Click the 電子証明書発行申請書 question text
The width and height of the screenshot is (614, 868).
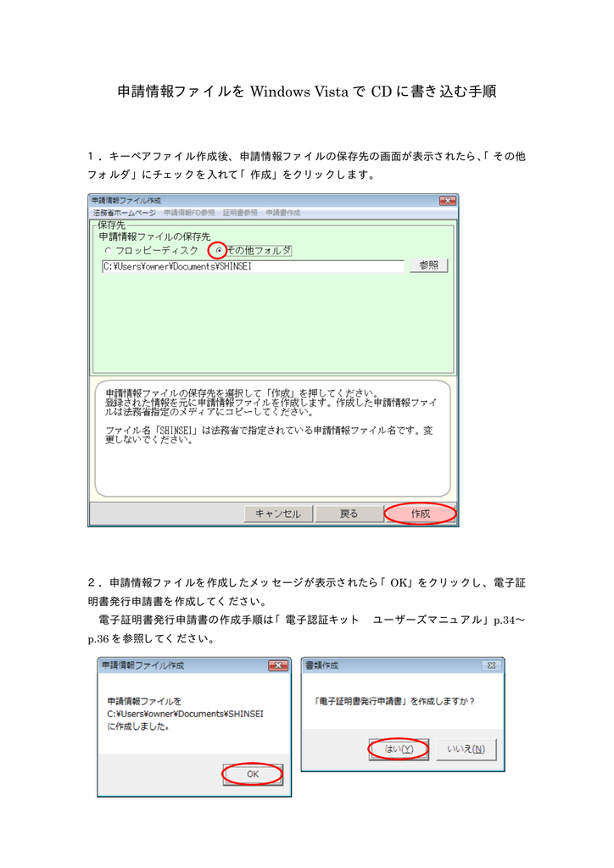click(x=394, y=701)
